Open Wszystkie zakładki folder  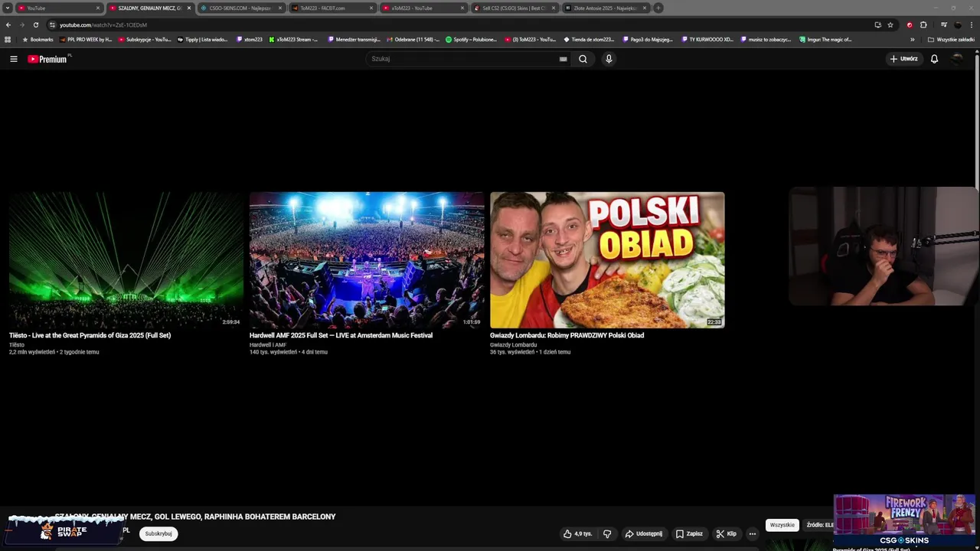coord(952,40)
